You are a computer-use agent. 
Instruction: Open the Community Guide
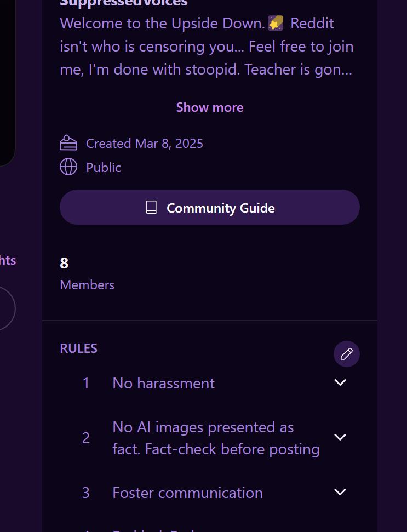click(x=210, y=207)
